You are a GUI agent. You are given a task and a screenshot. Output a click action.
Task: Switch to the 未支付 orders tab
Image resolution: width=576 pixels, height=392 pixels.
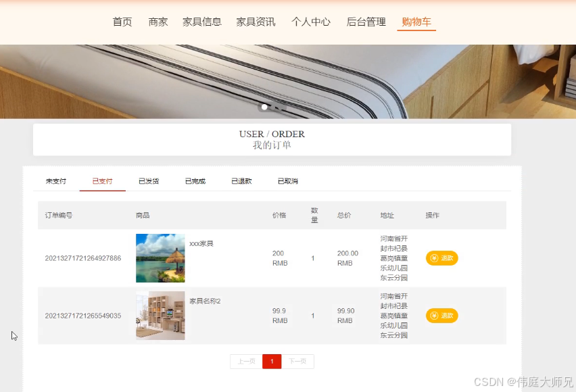pos(56,181)
